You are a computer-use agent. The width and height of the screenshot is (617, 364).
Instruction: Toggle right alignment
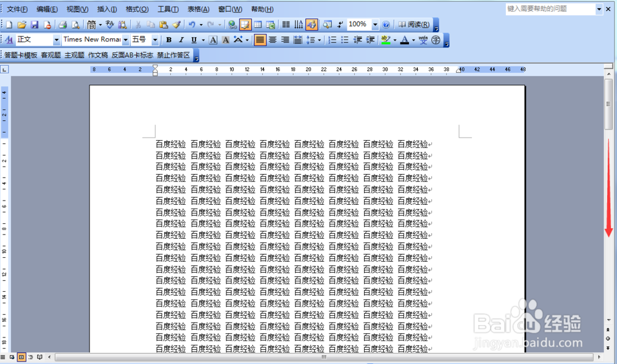[x=285, y=39]
